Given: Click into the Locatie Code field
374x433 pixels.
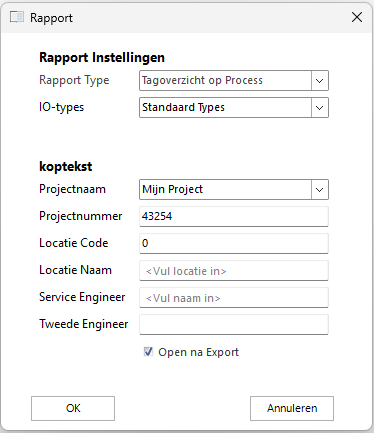Looking at the screenshot, I should click(234, 243).
